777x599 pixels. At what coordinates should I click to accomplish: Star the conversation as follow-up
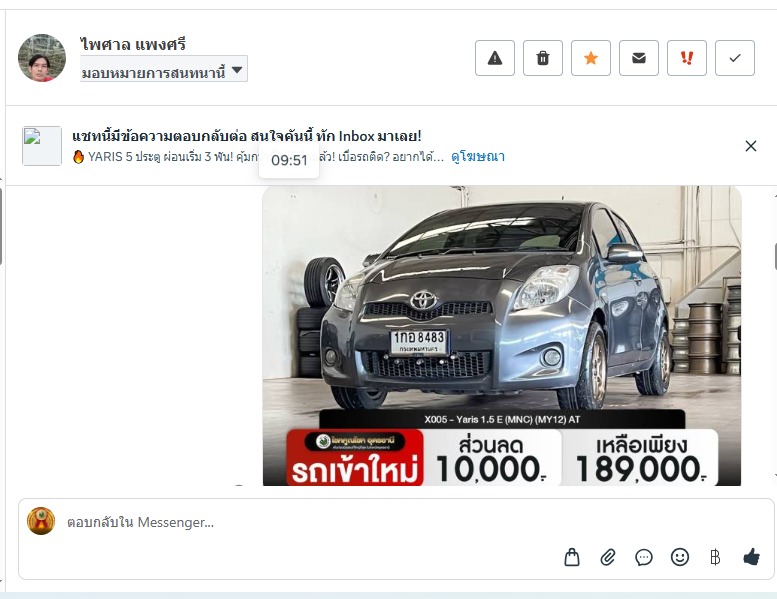(x=591, y=58)
